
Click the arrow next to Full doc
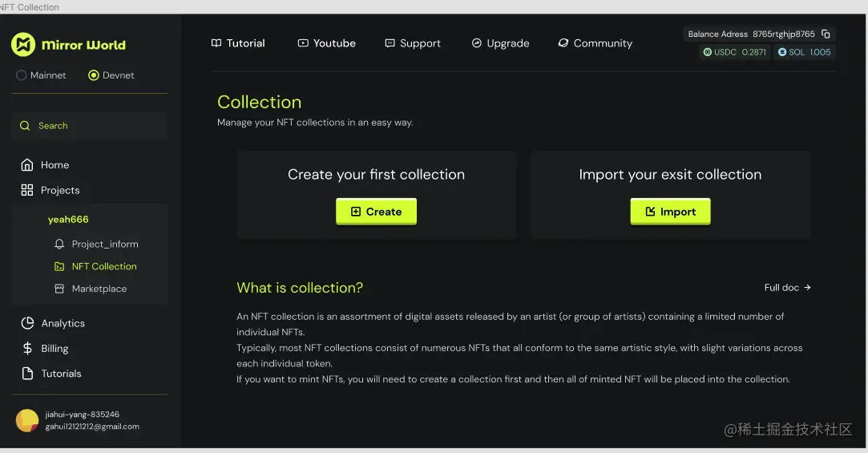(807, 287)
